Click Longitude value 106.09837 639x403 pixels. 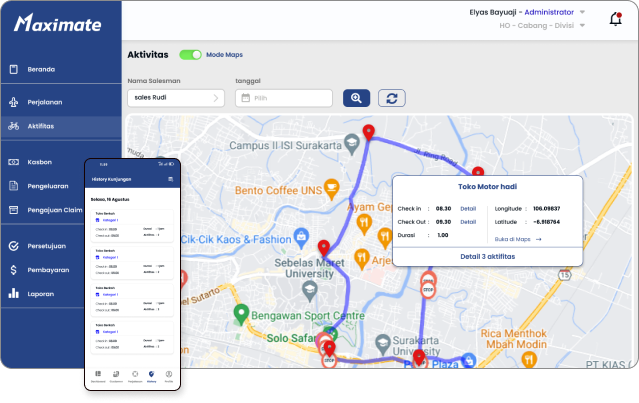coord(546,209)
